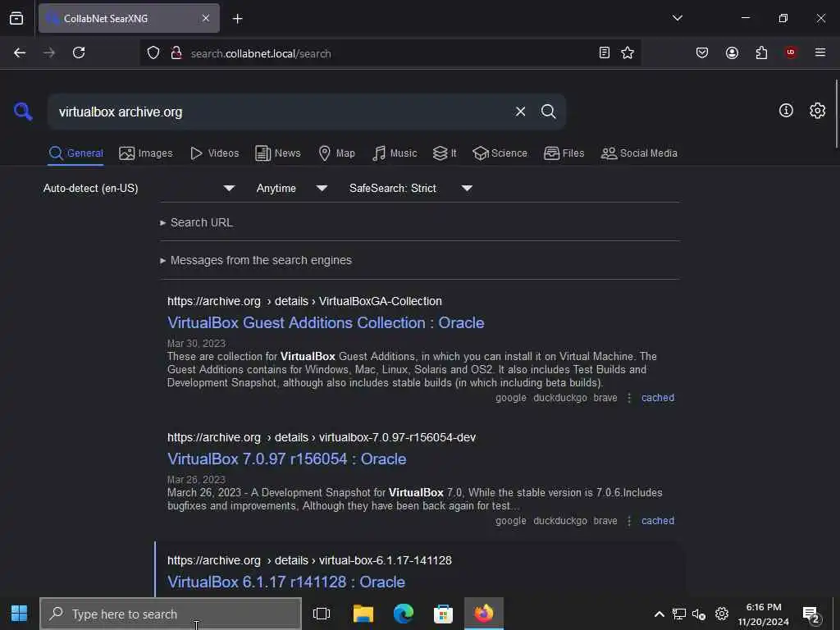This screenshot has height=630, width=840.
Task: Open Firefox View icon at top left
Action: 16,19
